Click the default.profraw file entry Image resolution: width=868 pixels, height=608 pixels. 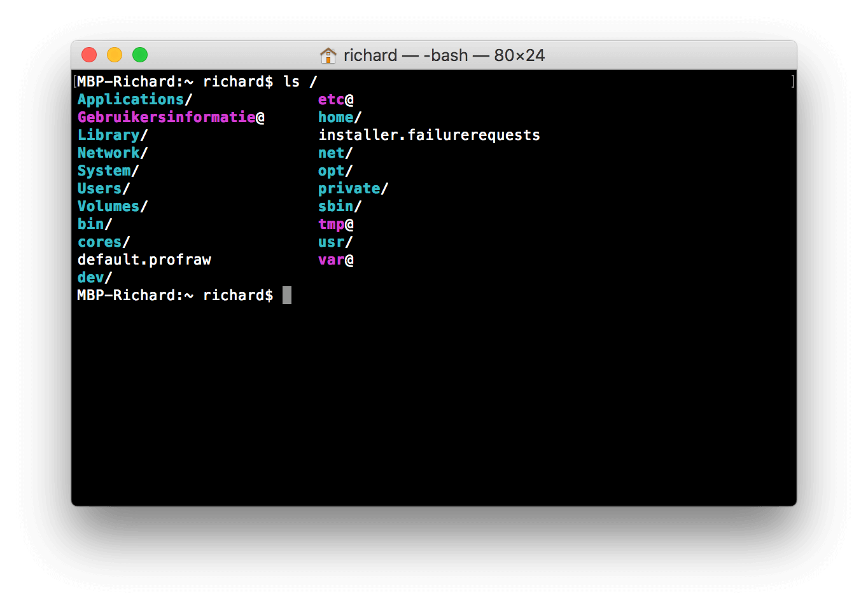click(x=144, y=259)
